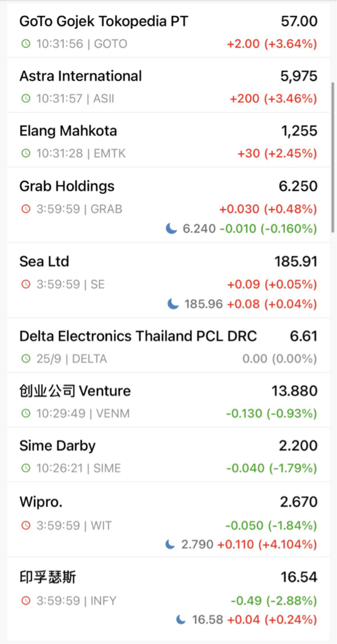337x644 pixels.
Task: Click the red clock icon beside GRAB
Action: [26, 209]
